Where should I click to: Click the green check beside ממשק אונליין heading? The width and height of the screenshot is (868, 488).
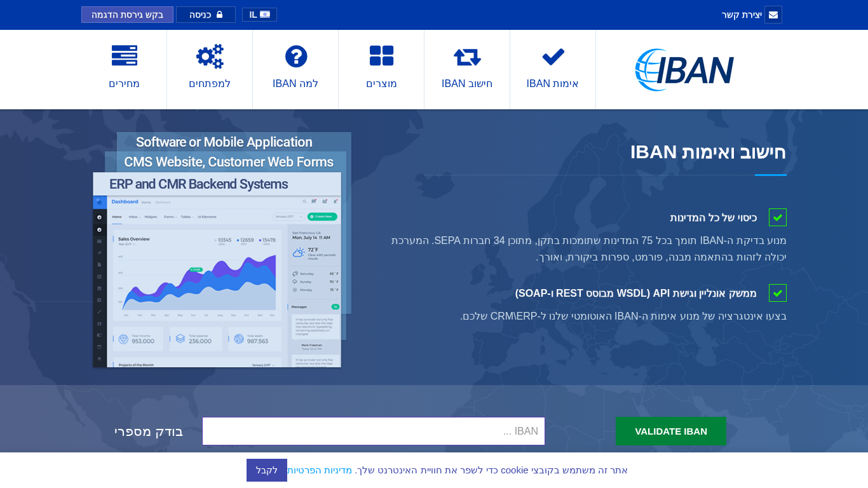tap(778, 293)
